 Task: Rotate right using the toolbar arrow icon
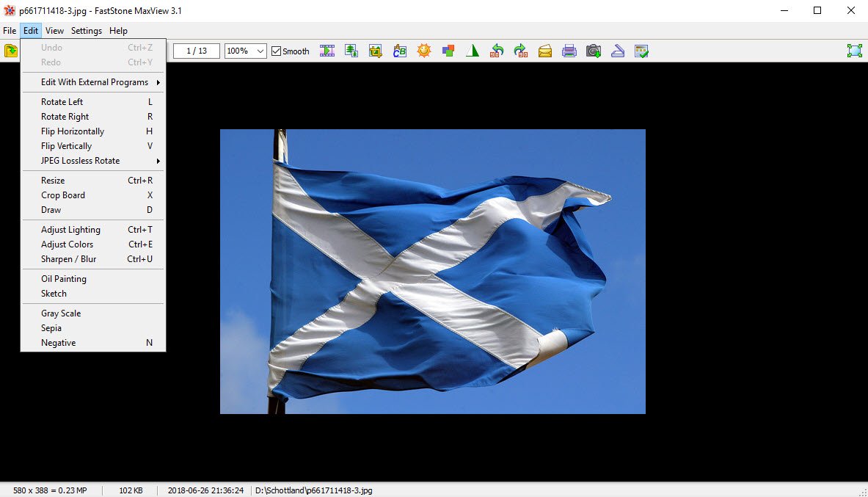pos(521,51)
